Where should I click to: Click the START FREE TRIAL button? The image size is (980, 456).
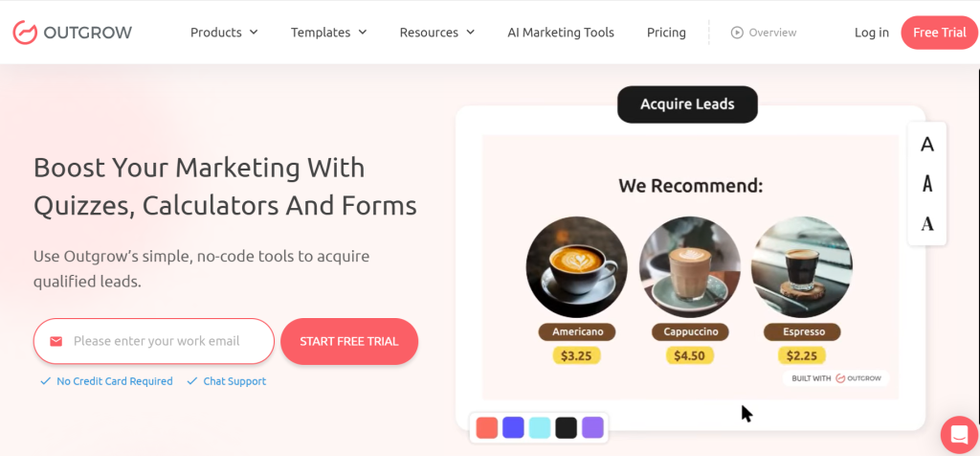click(349, 342)
